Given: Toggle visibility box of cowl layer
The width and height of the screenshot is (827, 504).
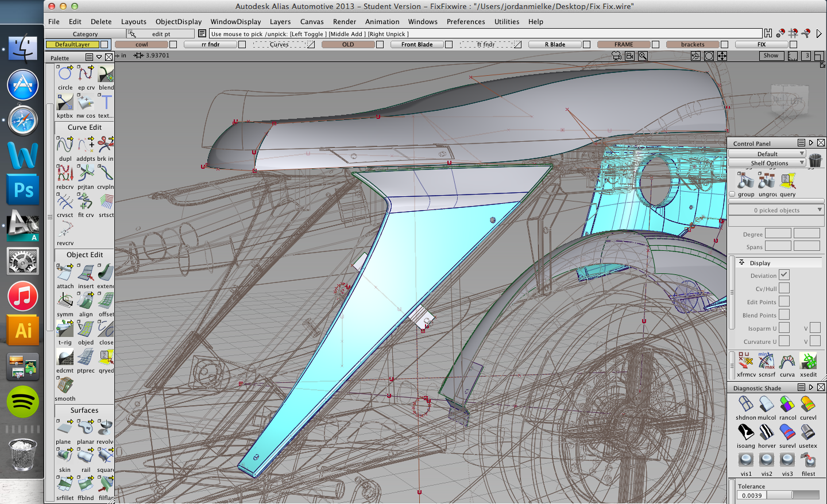Looking at the screenshot, I should [x=173, y=44].
